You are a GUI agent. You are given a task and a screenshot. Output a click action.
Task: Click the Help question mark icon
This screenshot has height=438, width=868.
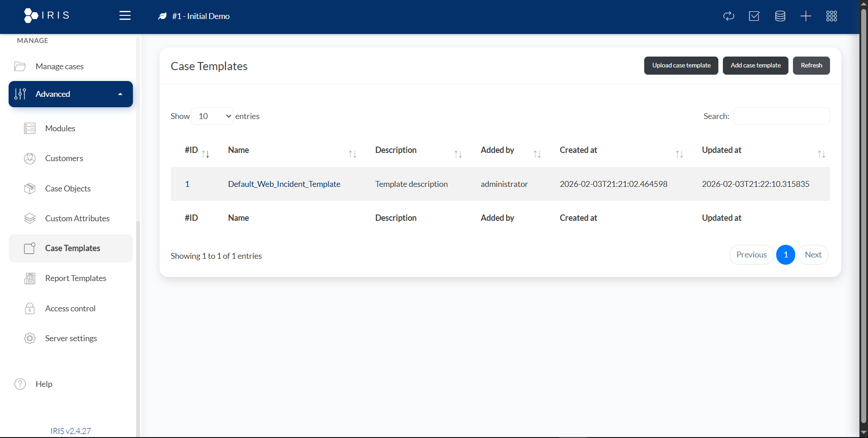pos(20,384)
